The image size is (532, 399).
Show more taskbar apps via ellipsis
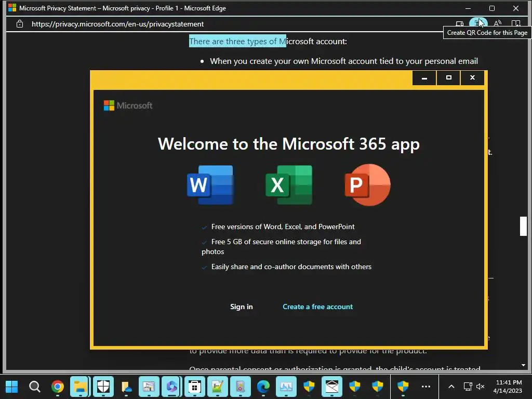click(426, 387)
